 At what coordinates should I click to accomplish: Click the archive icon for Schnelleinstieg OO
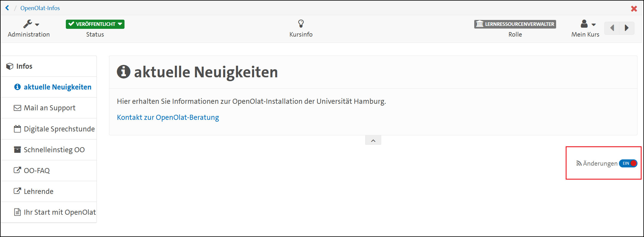click(17, 150)
